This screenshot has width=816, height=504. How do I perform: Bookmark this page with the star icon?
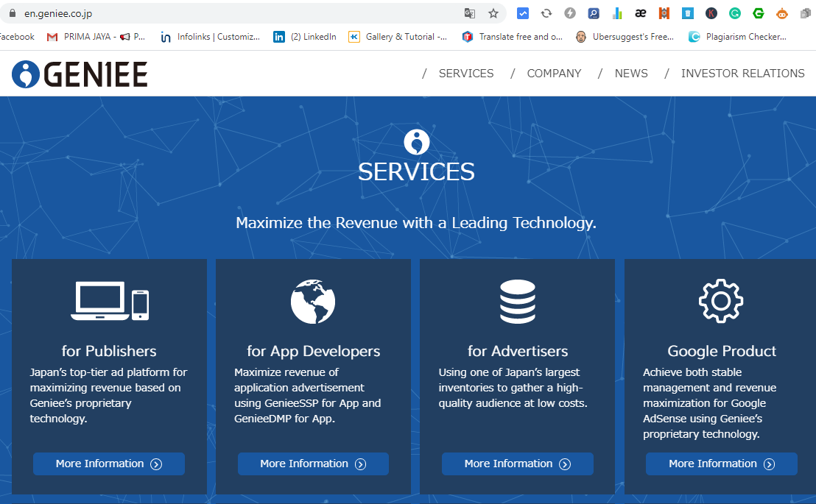tap(493, 13)
